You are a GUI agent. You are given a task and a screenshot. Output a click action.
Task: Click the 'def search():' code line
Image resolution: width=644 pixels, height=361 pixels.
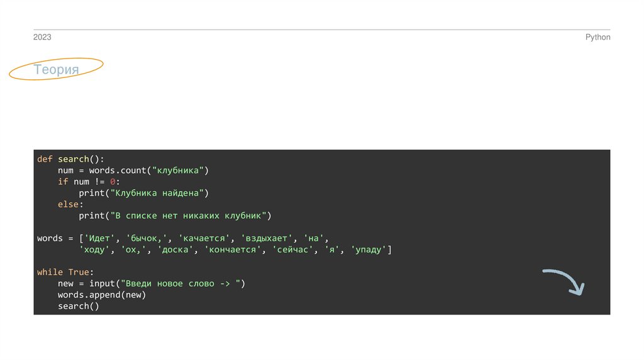pos(70,159)
